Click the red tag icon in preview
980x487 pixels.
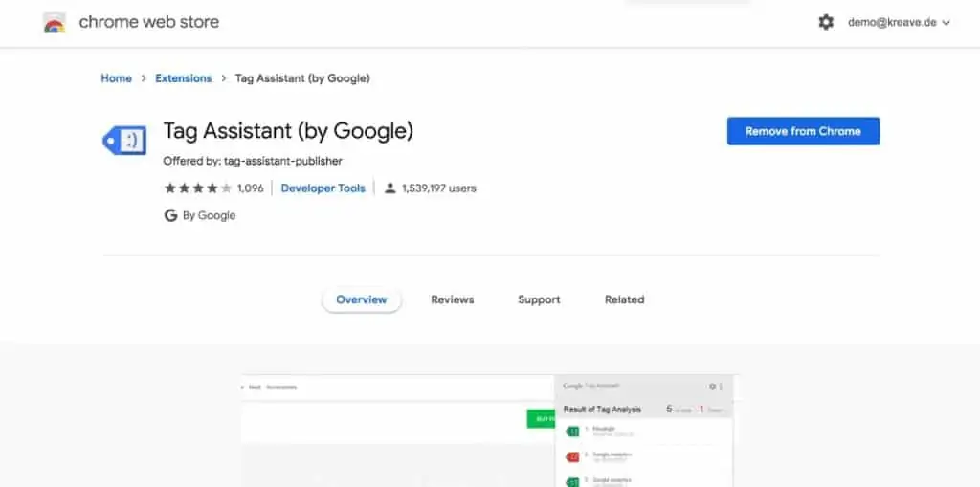(572, 457)
